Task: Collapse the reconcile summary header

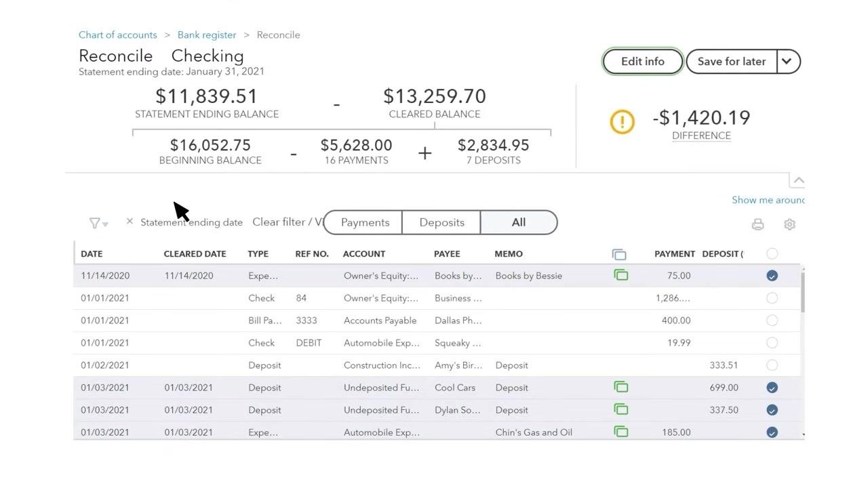Action: (797, 180)
